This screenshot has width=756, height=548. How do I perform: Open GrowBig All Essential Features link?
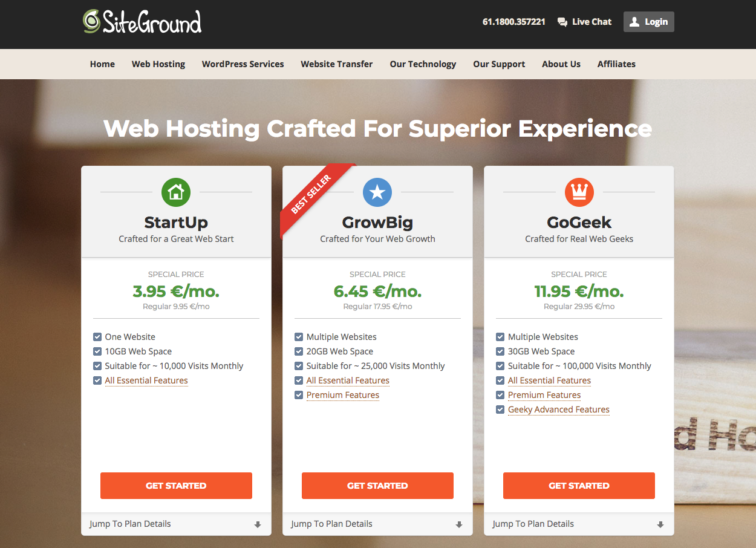[348, 380]
